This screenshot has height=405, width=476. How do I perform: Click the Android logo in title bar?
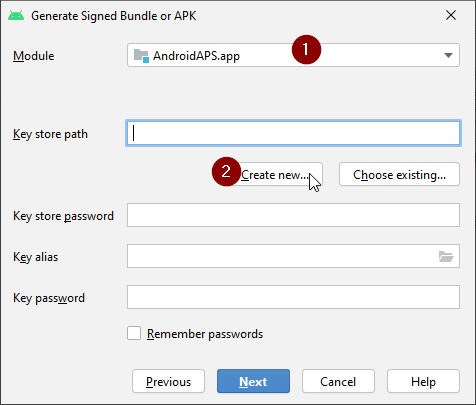click(16, 16)
